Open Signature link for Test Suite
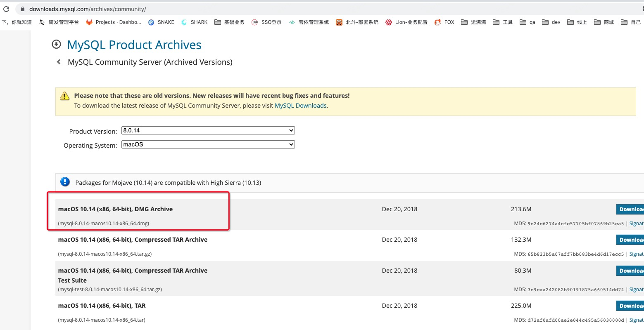This screenshot has width=644, height=330. [637, 290]
